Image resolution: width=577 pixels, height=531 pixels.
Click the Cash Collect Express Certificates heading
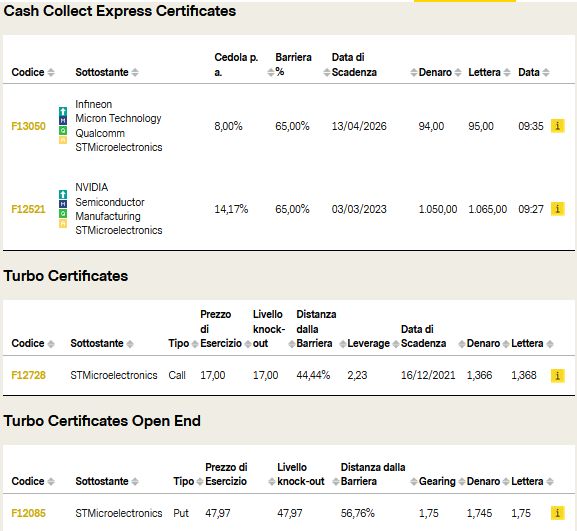120,11
